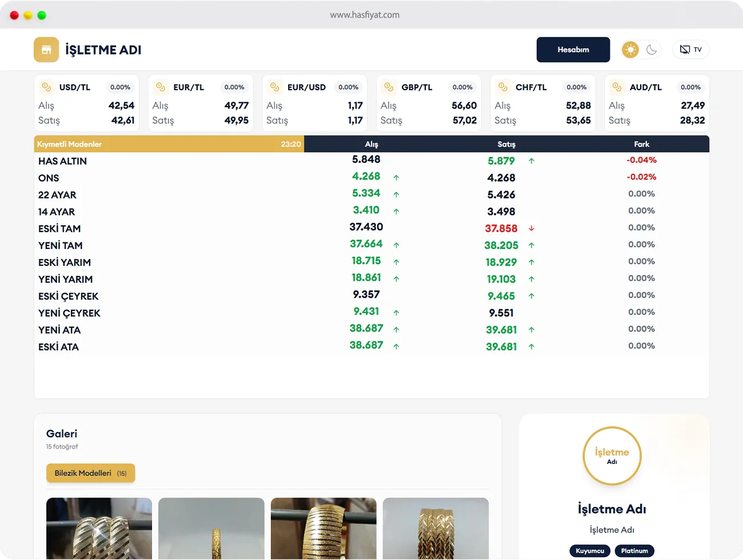Switch to dark mode moon icon

652,50
